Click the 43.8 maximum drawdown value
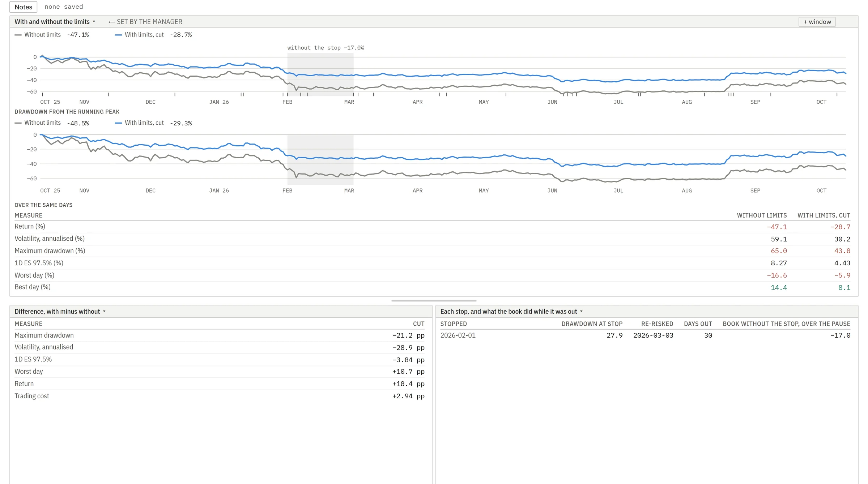The height and width of the screenshot is (484, 868). [x=842, y=251]
